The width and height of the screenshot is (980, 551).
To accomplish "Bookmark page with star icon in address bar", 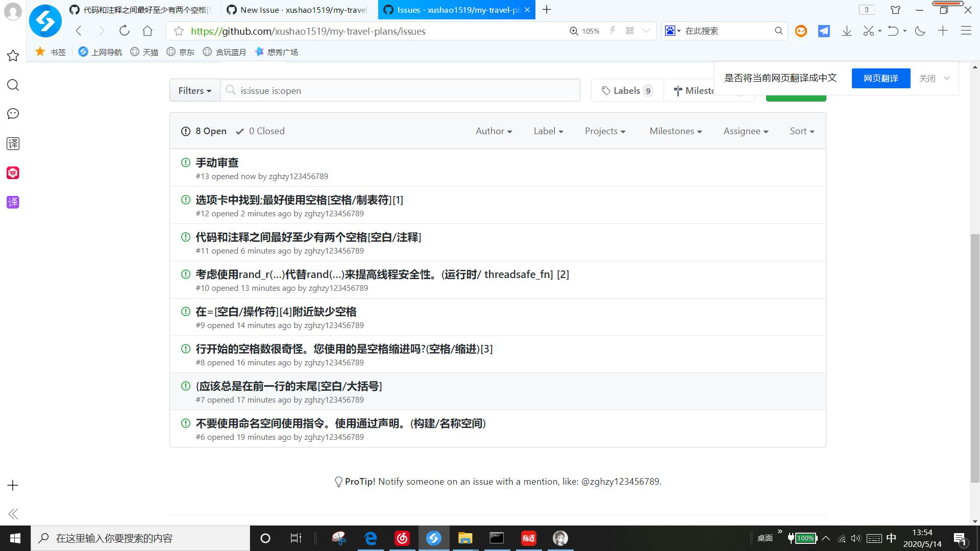I will click(x=179, y=31).
